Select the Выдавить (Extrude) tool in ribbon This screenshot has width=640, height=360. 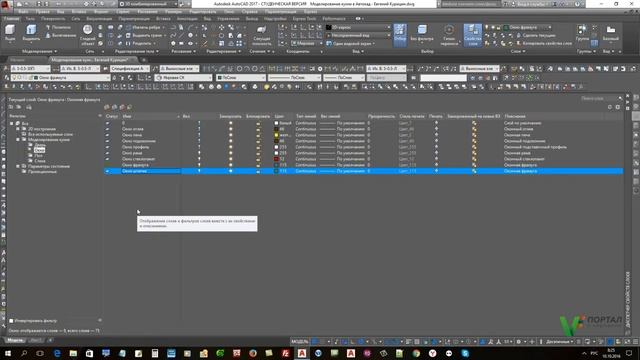31,33
